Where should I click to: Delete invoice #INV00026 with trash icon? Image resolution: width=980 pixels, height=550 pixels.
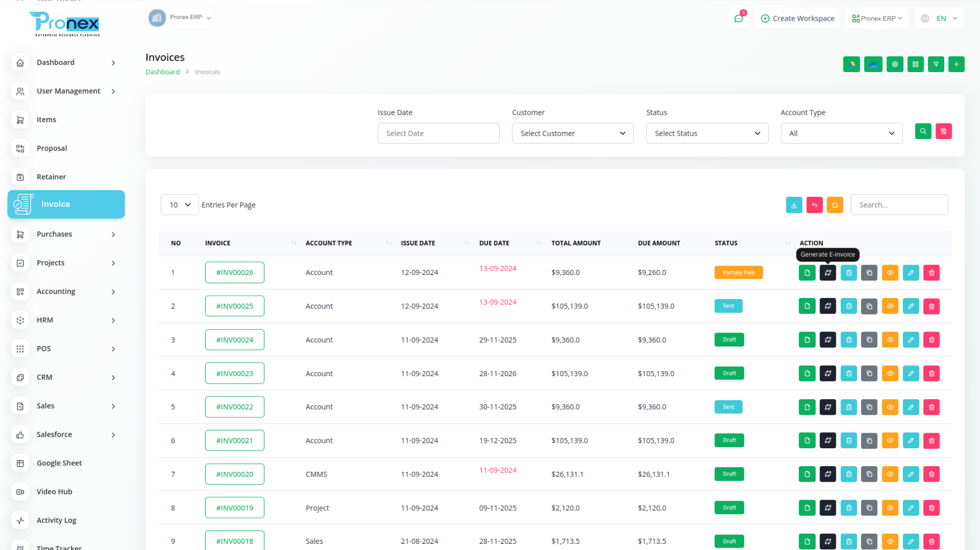[x=931, y=273]
